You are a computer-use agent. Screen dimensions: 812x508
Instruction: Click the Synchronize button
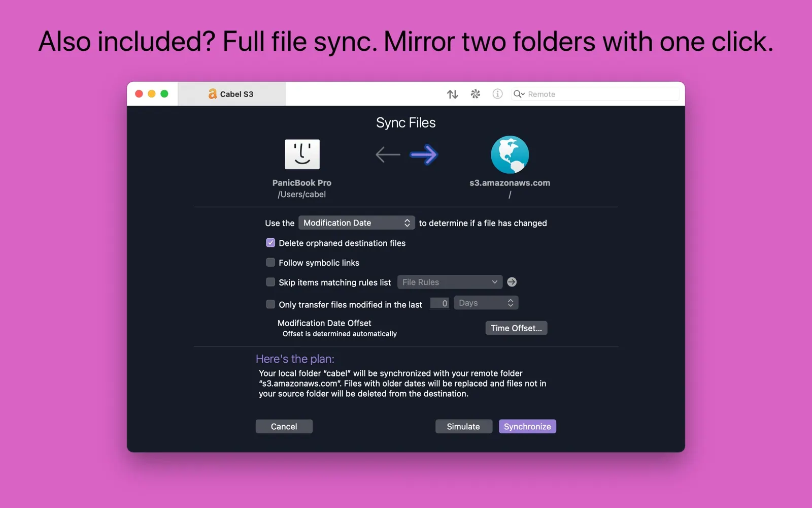[x=527, y=427]
